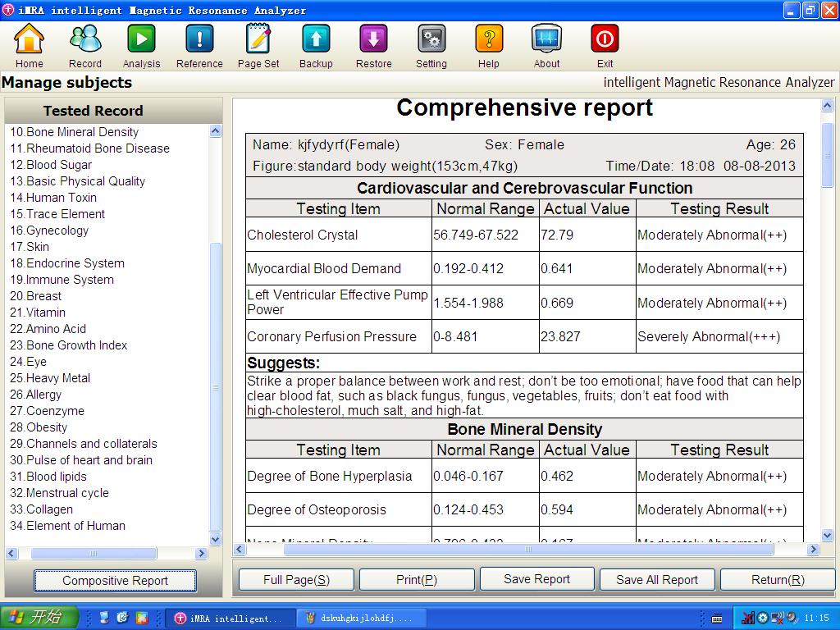Select 24.Eye record
This screenshot has height=630, width=840.
[29, 362]
